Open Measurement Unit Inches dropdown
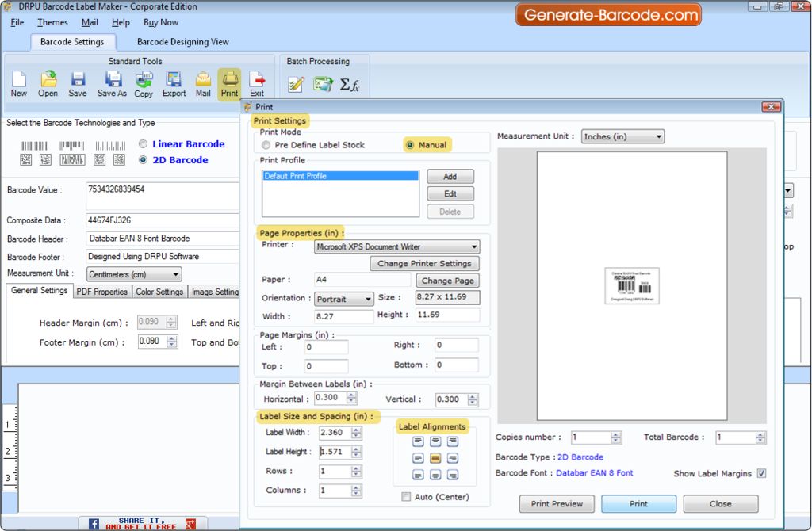This screenshot has width=812, height=531. 622,136
